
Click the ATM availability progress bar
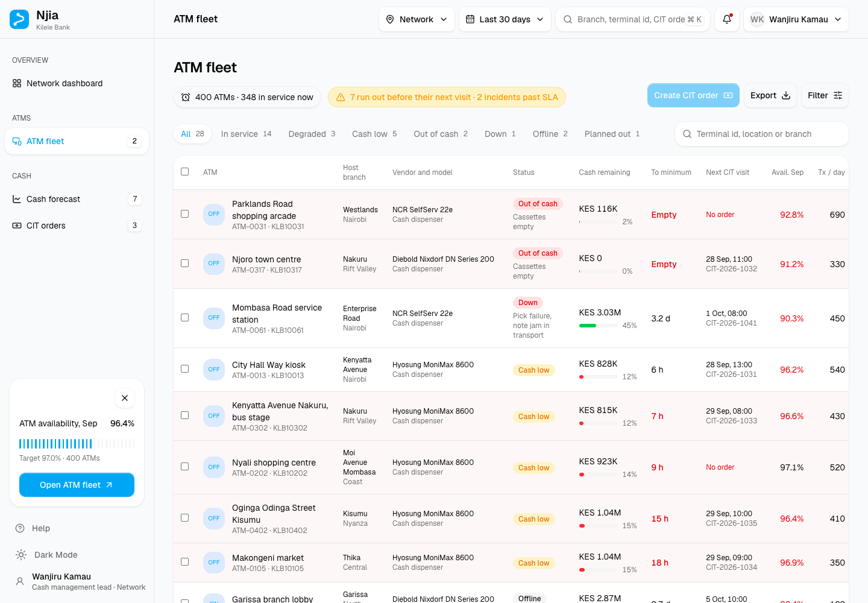pyautogui.click(x=77, y=444)
